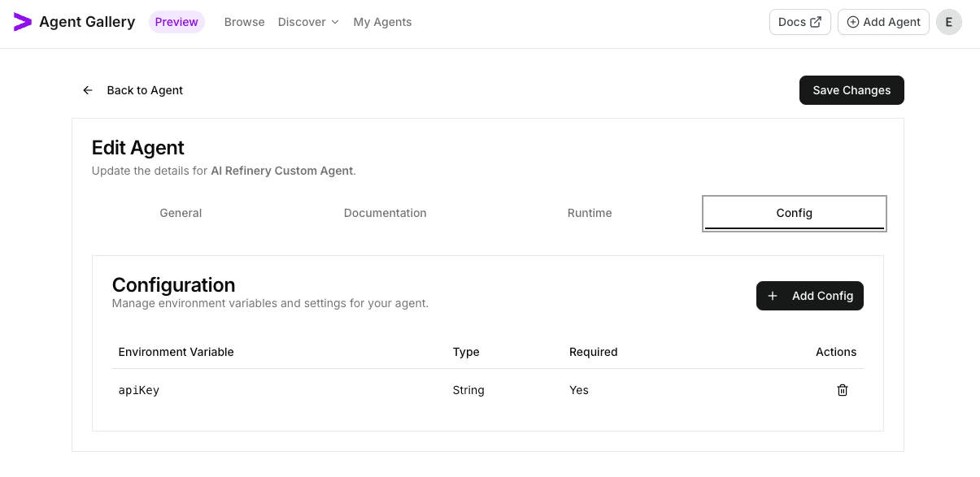The image size is (980, 477).
Task: Open the Documentation tab
Action: click(x=385, y=213)
